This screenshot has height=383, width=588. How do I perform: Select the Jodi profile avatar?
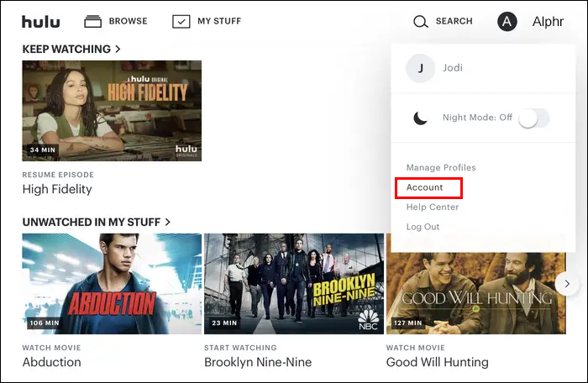[420, 68]
